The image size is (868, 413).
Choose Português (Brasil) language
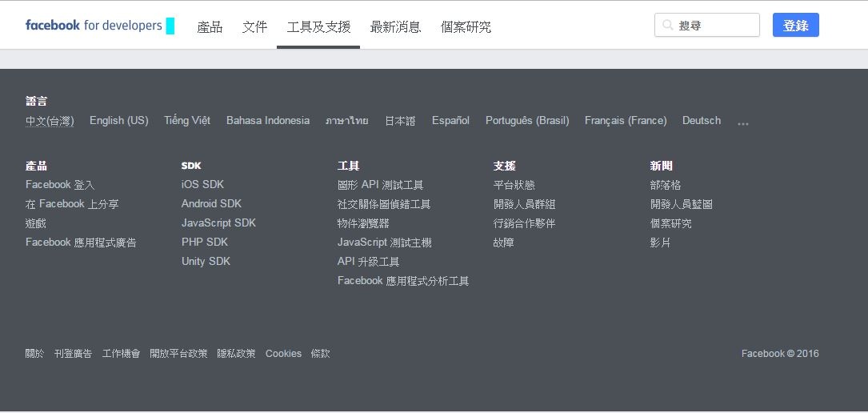point(527,121)
